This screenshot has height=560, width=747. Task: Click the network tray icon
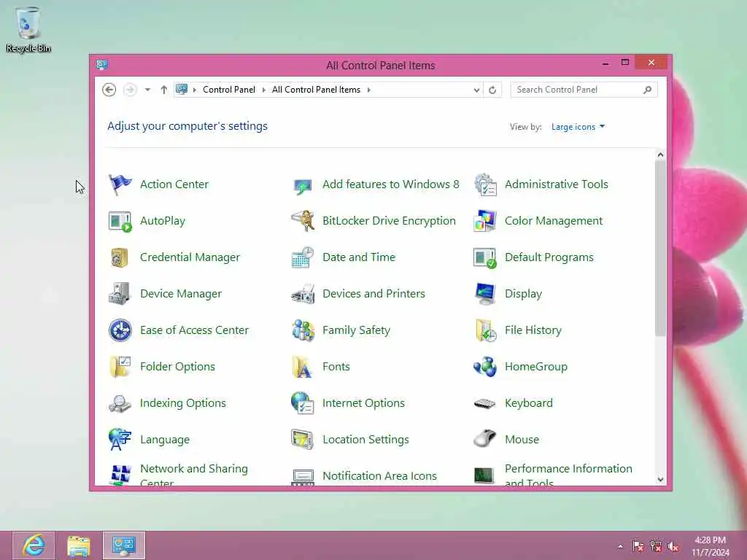click(x=656, y=546)
